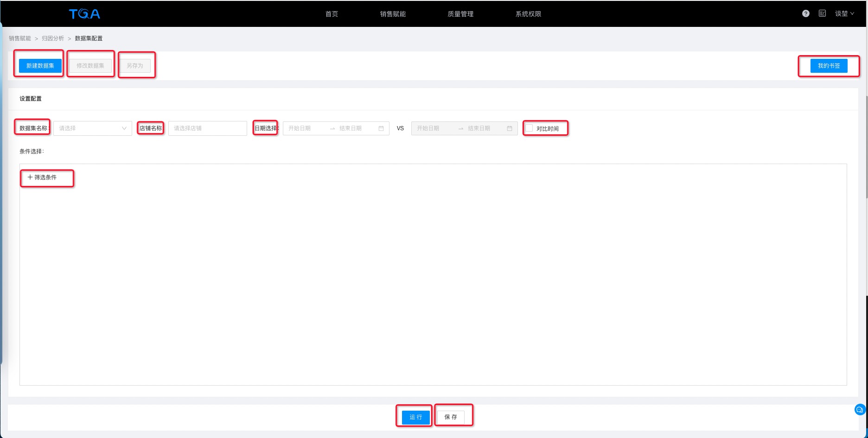The width and height of the screenshot is (868, 438).
Task: Click 归因分析 breadcrumb link
Action: pos(53,38)
